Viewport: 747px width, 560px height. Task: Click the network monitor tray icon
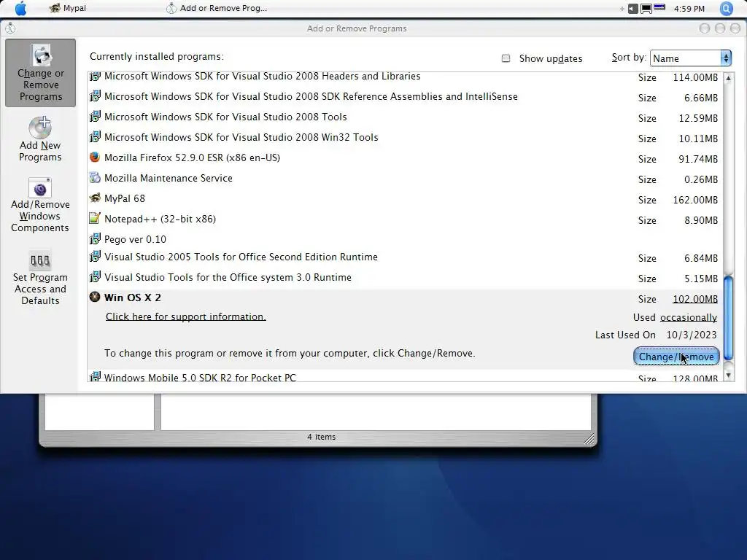pos(646,9)
